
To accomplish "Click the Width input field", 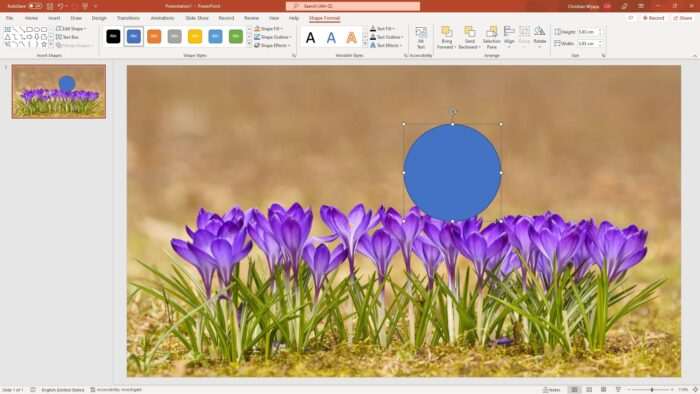I will (589, 44).
